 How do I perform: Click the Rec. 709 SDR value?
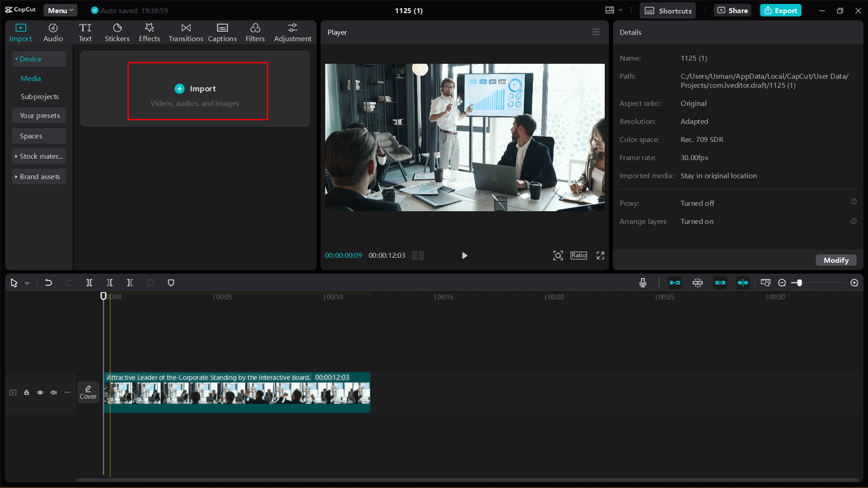pos(702,139)
